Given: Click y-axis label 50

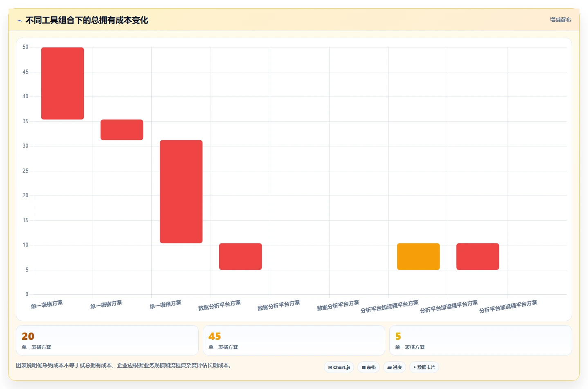Looking at the screenshot, I should point(25,47).
